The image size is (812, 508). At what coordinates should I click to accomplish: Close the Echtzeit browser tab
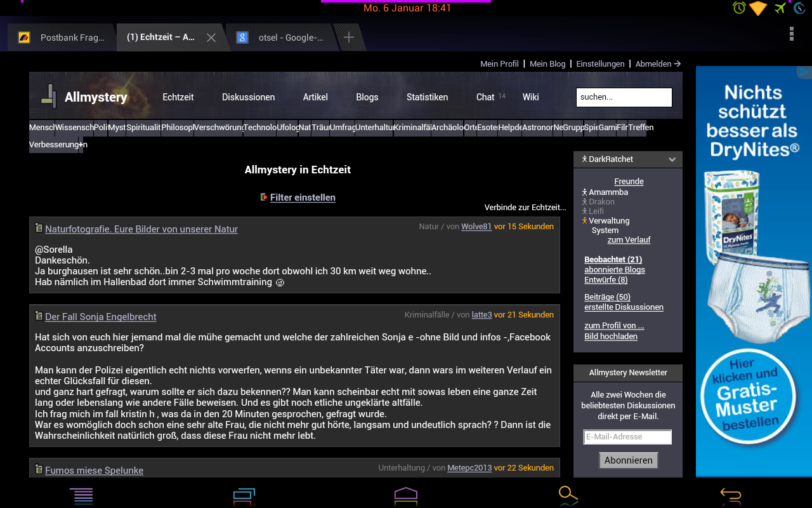211,37
